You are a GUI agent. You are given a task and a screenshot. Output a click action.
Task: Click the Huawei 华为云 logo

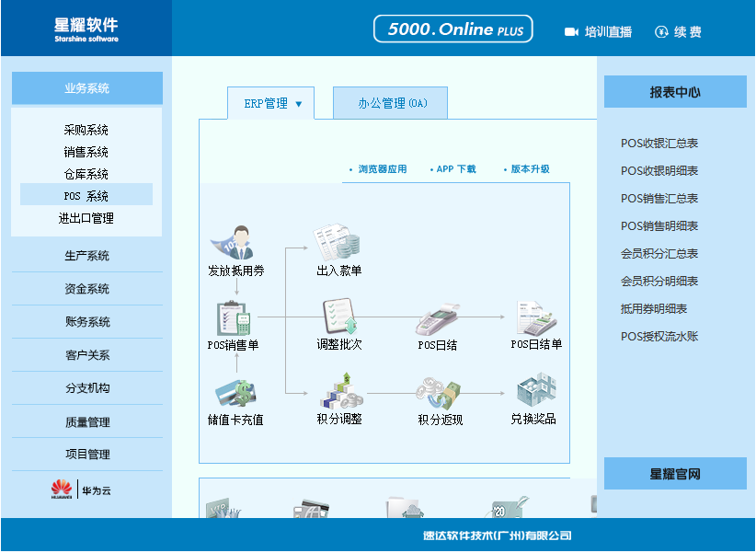pos(81,490)
